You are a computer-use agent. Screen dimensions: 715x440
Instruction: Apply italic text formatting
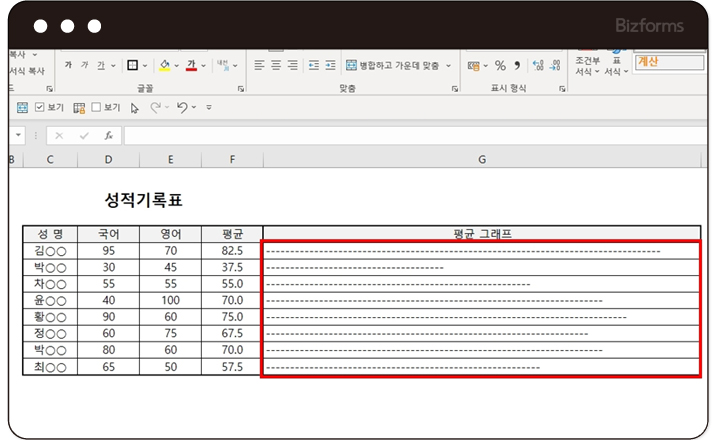point(84,65)
